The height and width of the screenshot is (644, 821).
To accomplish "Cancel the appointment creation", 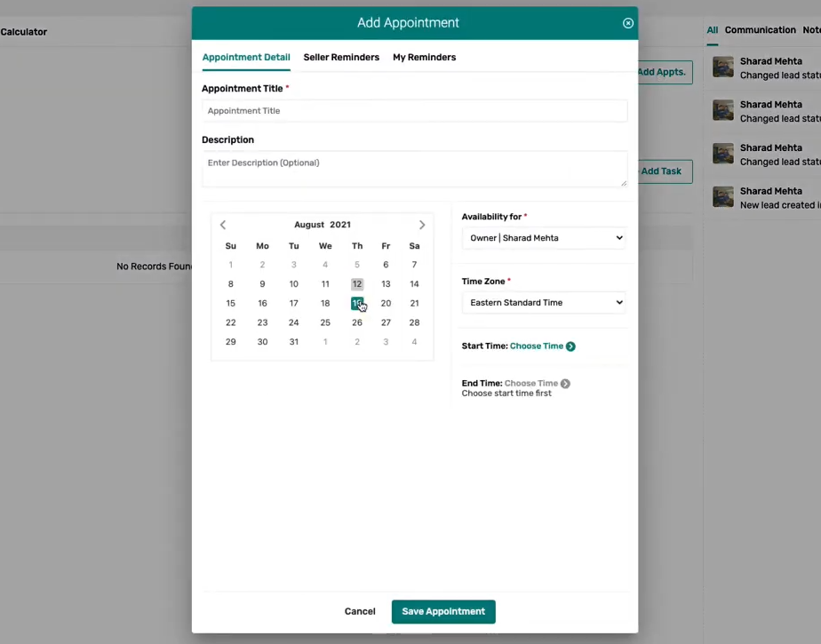I will click(x=360, y=611).
